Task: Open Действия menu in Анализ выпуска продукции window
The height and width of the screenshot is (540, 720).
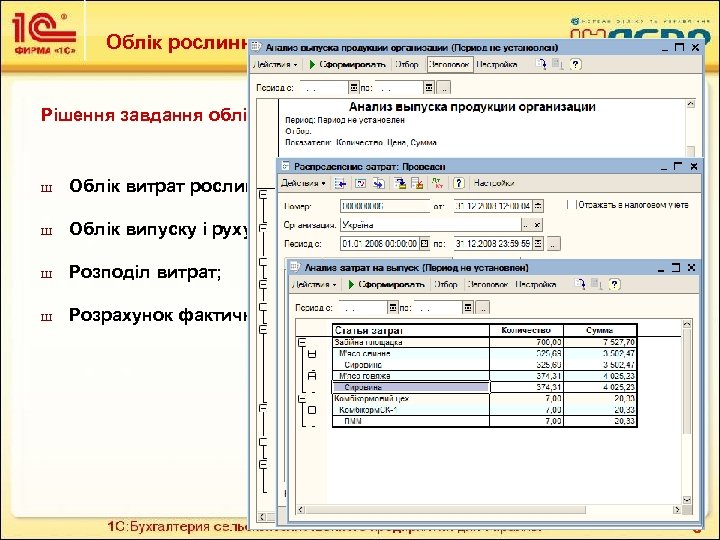Action: click(x=276, y=65)
